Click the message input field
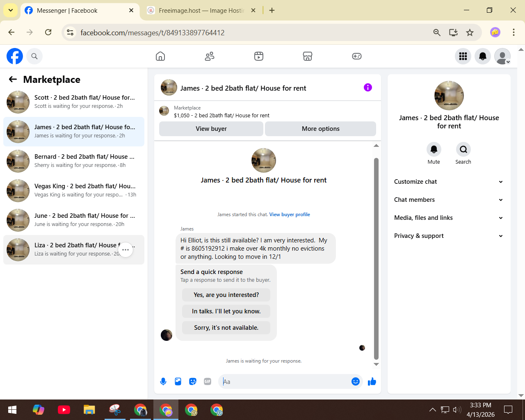The image size is (525, 420). (285, 381)
